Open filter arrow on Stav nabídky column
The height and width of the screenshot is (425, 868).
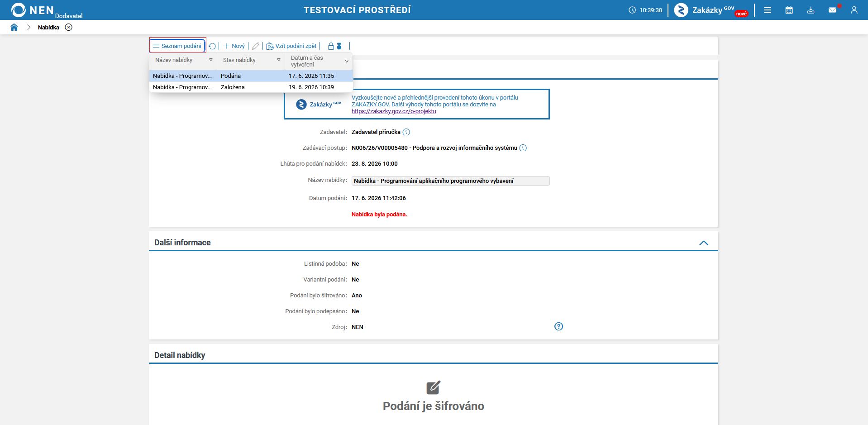pos(279,60)
